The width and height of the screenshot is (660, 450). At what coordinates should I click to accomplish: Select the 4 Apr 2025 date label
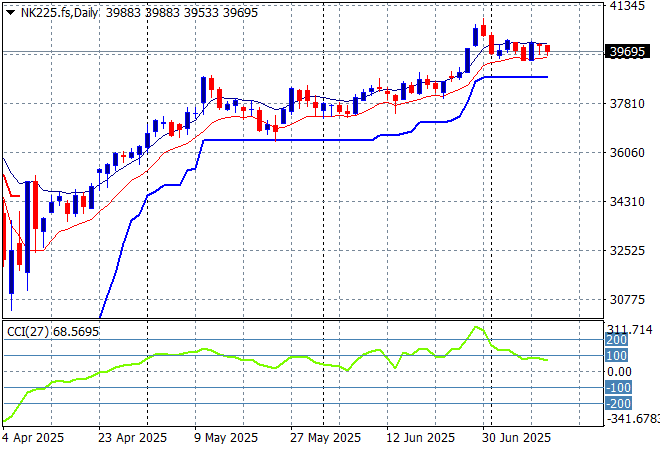tap(34, 438)
